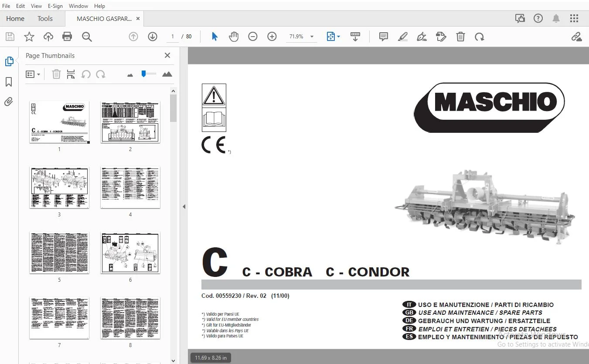
Task: Open the Sign document pen tool
Action: tap(422, 37)
